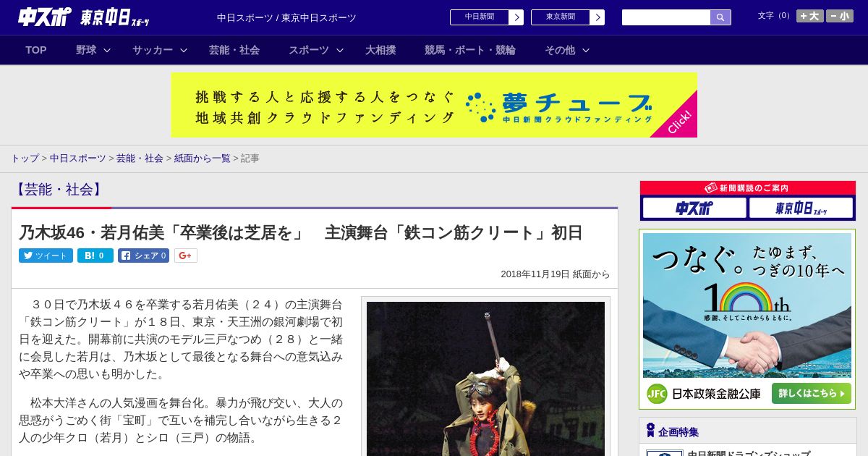Expand the サッカー dropdown chevron

pyautogui.click(x=184, y=51)
